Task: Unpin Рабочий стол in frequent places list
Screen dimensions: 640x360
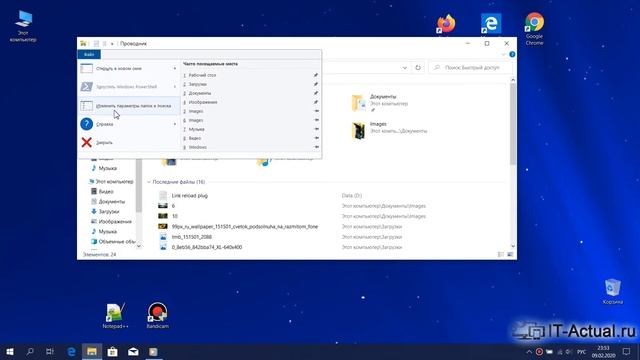Action: [x=316, y=75]
